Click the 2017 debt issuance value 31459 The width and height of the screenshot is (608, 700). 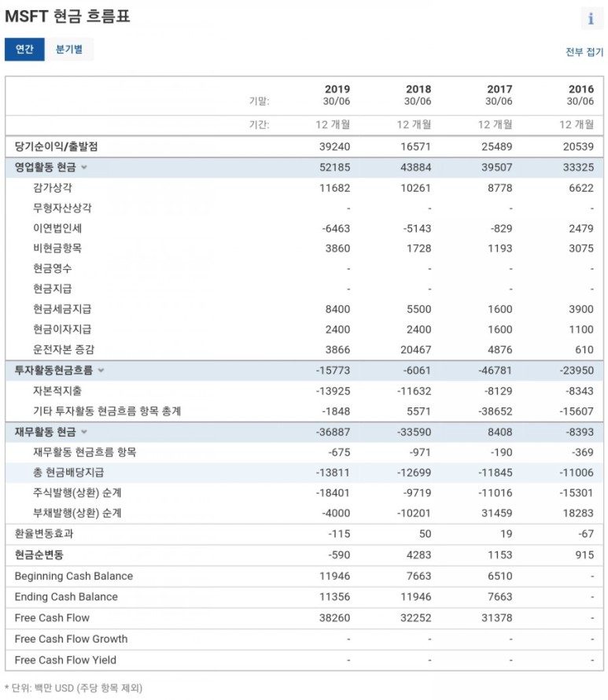tap(497, 513)
